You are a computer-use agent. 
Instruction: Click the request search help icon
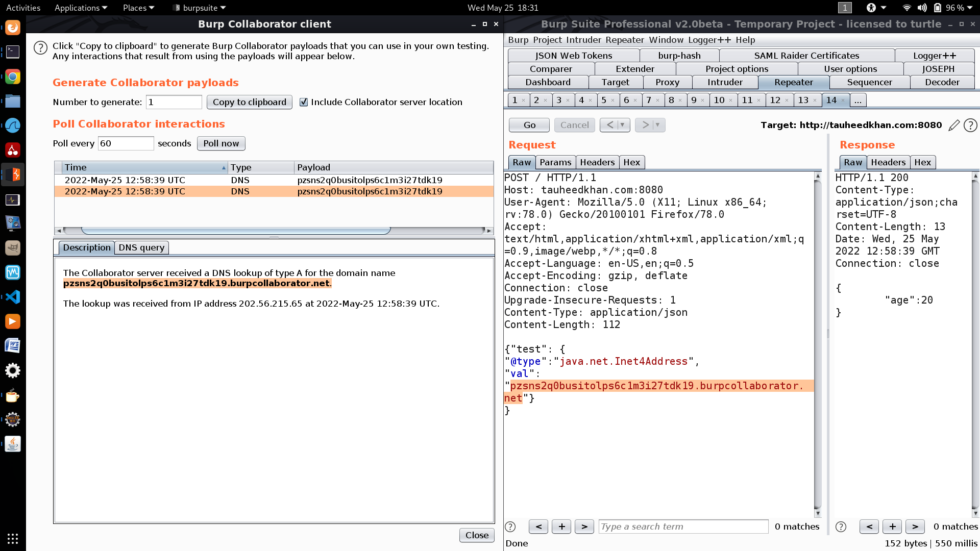tap(510, 527)
